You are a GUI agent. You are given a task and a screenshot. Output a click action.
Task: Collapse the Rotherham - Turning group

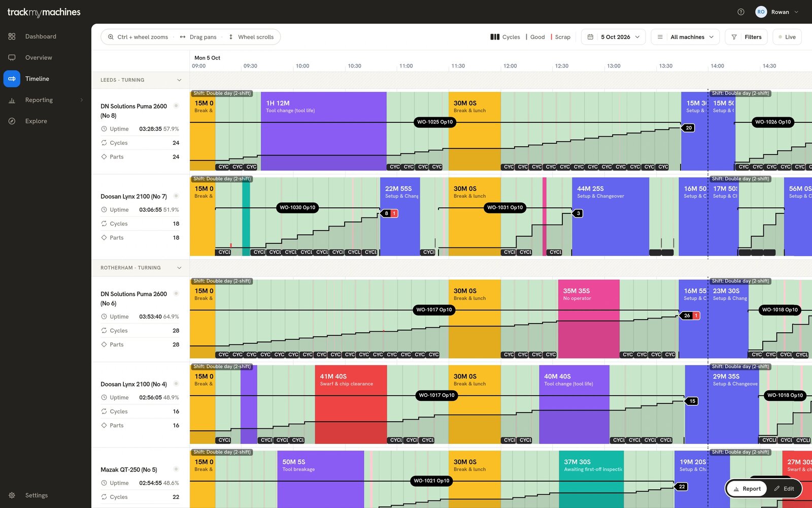[179, 268]
